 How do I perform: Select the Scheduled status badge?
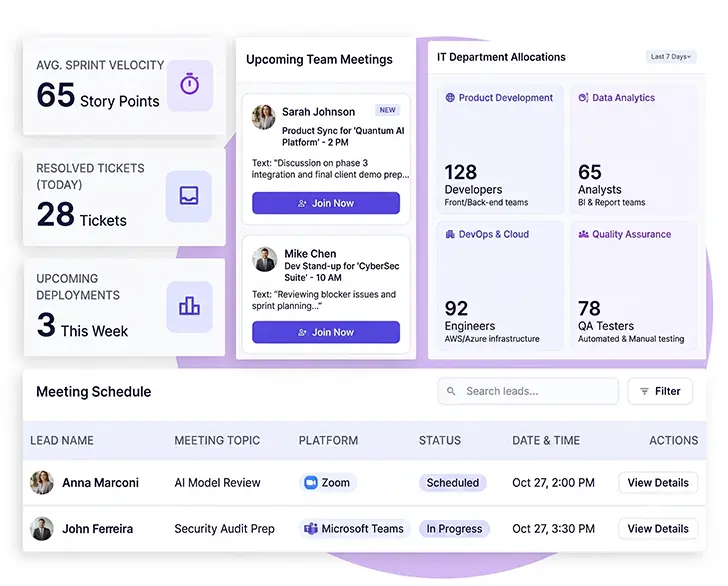(453, 482)
